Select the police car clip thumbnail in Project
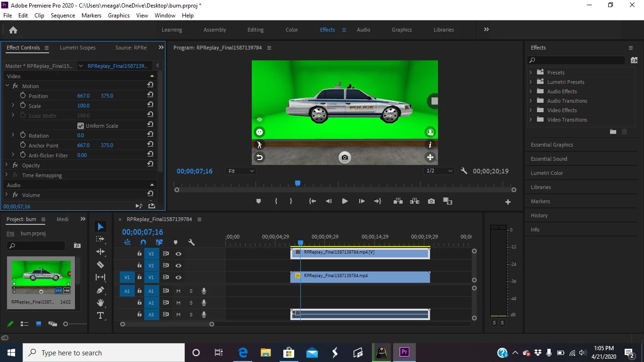644x362 pixels. 41,277
